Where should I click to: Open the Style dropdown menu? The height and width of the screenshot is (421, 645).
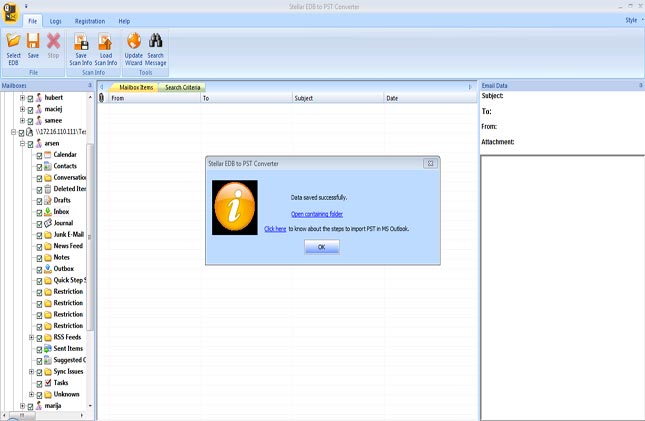pyautogui.click(x=634, y=20)
